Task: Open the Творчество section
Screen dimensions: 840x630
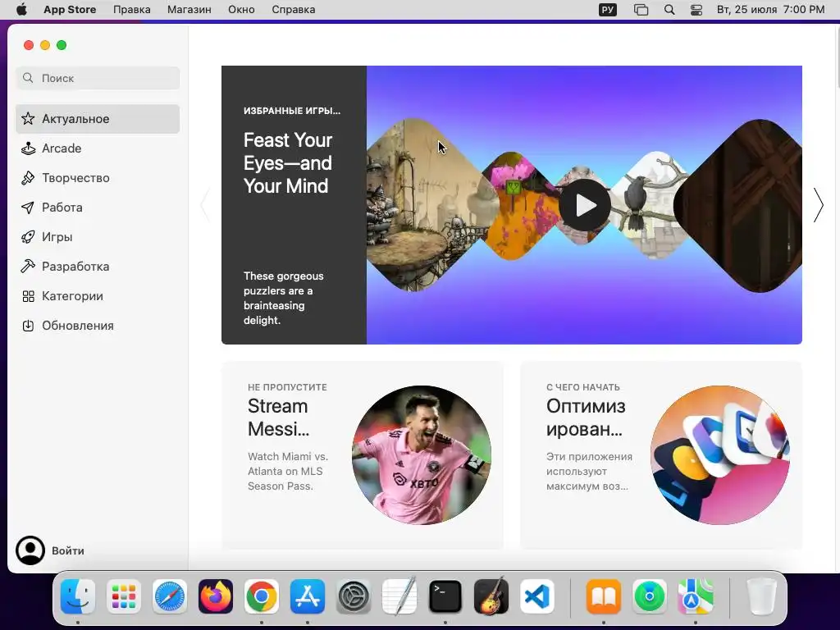Action: click(x=98, y=178)
